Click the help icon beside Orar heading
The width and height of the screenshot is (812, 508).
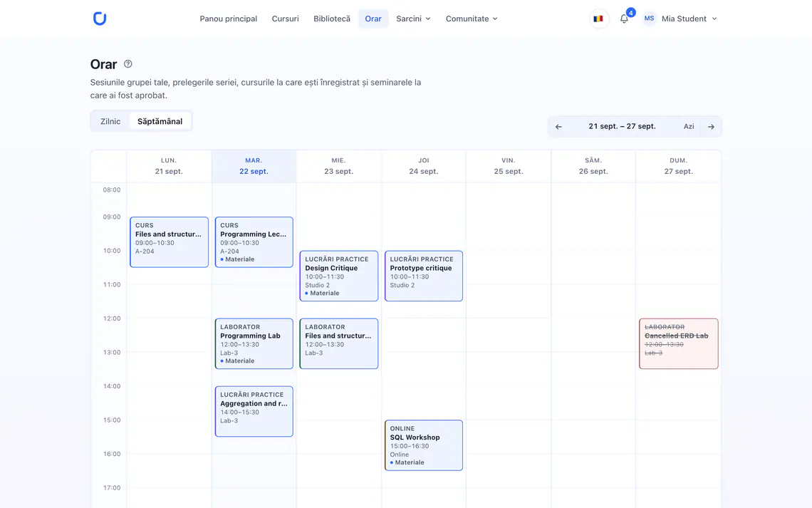click(128, 64)
